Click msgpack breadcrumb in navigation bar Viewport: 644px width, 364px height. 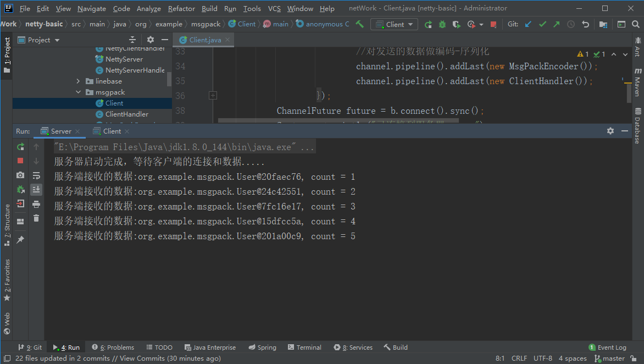206,24
